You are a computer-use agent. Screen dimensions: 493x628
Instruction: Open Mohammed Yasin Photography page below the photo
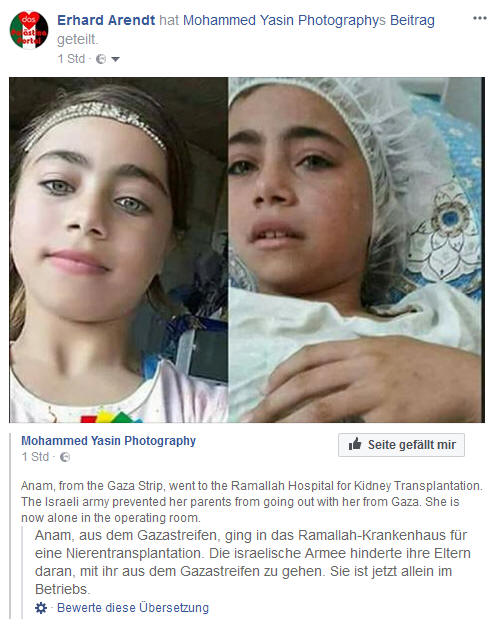pyautogui.click(x=109, y=441)
